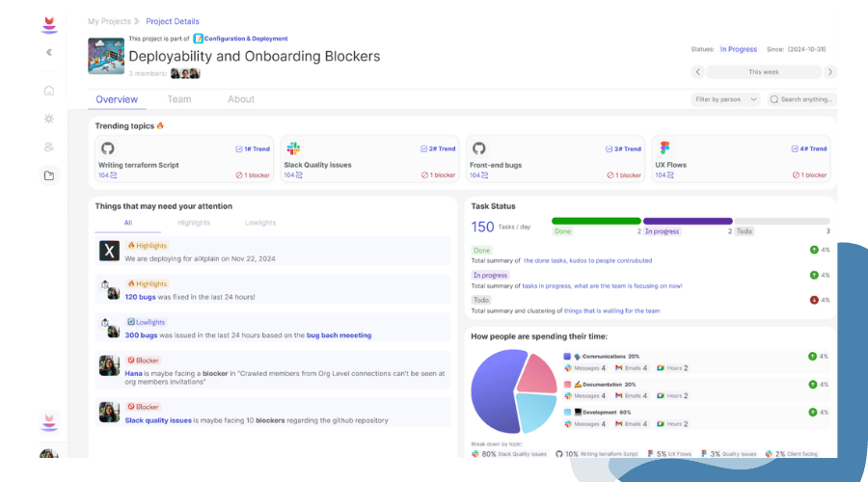The image size is (868, 482).
Task: Select the projects folder icon in the sidebar
Action: point(49,175)
